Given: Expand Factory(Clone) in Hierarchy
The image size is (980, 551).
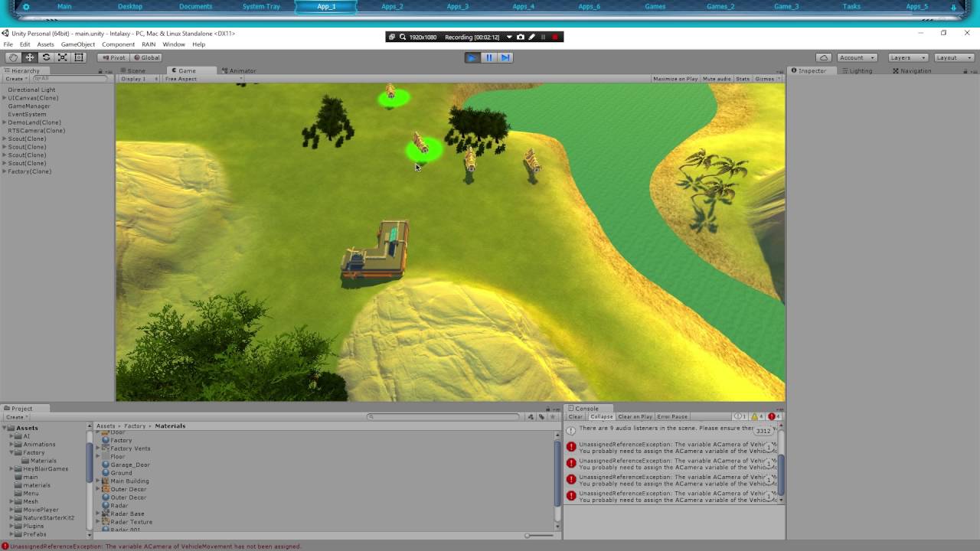Looking at the screenshot, I should tap(5, 171).
